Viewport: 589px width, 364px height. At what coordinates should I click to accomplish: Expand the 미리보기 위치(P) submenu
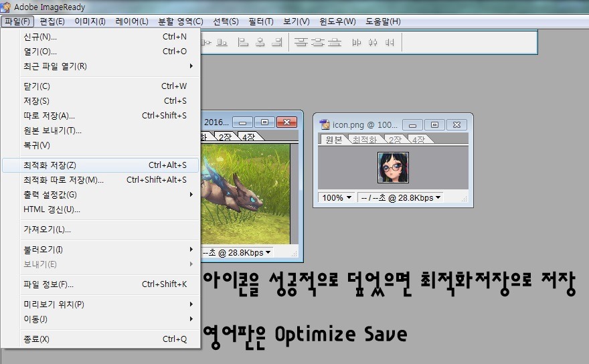click(x=100, y=304)
